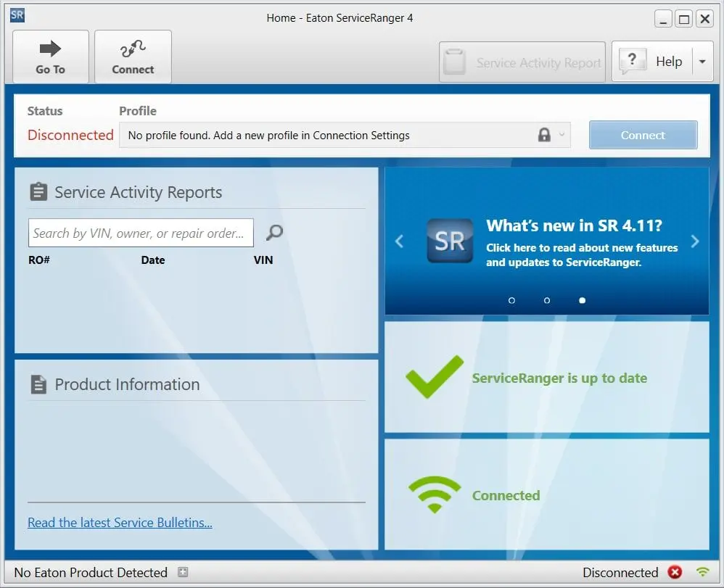Click the Service Activity Reports clipboard icon
724x588 pixels.
(39, 192)
